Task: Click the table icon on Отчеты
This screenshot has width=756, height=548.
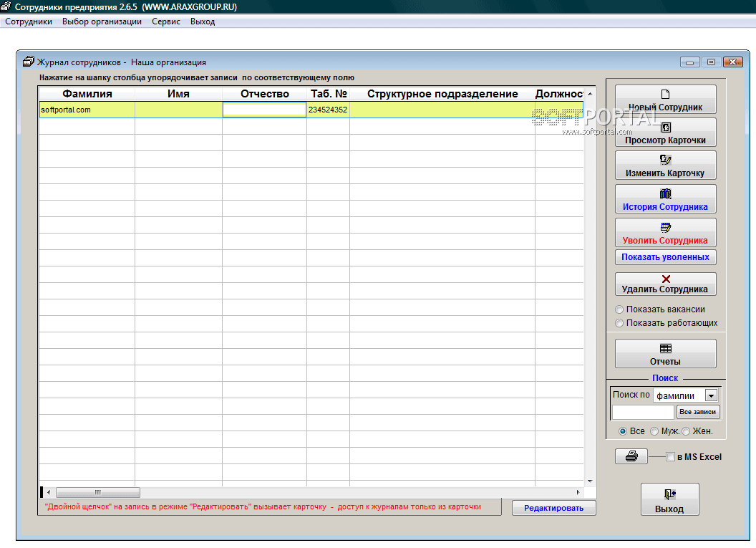Action: [665, 348]
